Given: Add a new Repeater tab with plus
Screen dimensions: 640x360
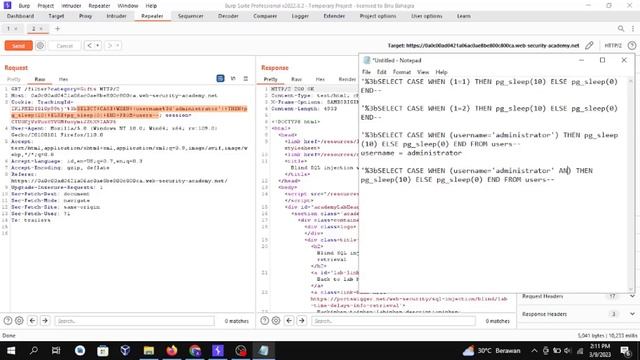Looking at the screenshot, I should pos(57,29).
